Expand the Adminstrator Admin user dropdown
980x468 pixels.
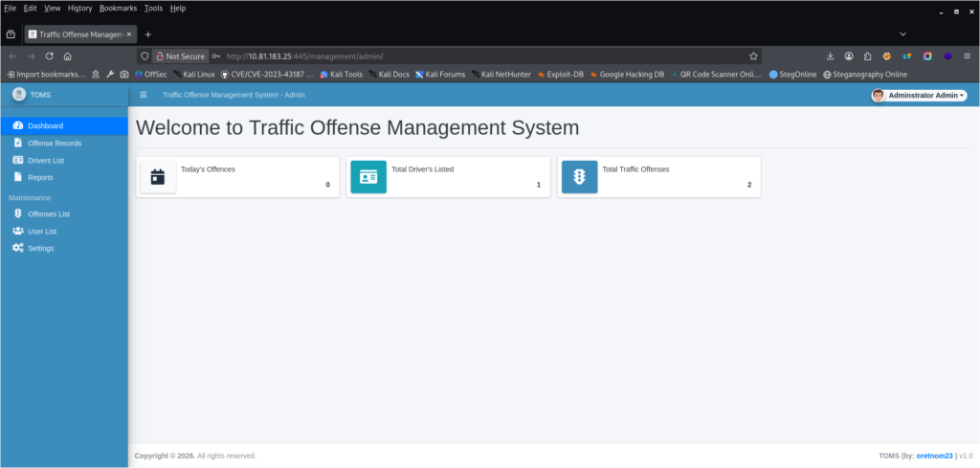(x=920, y=96)
